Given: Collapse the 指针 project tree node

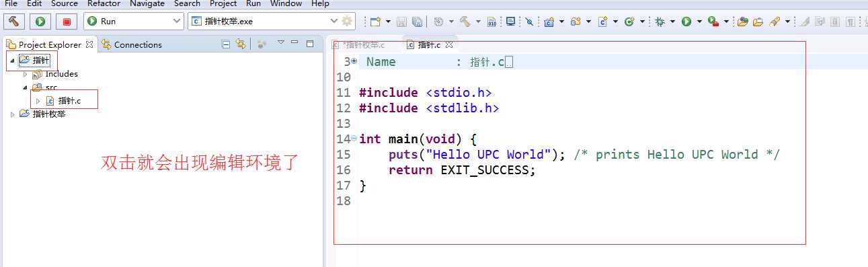Looking at the screenshot, I should click(13, 61).
